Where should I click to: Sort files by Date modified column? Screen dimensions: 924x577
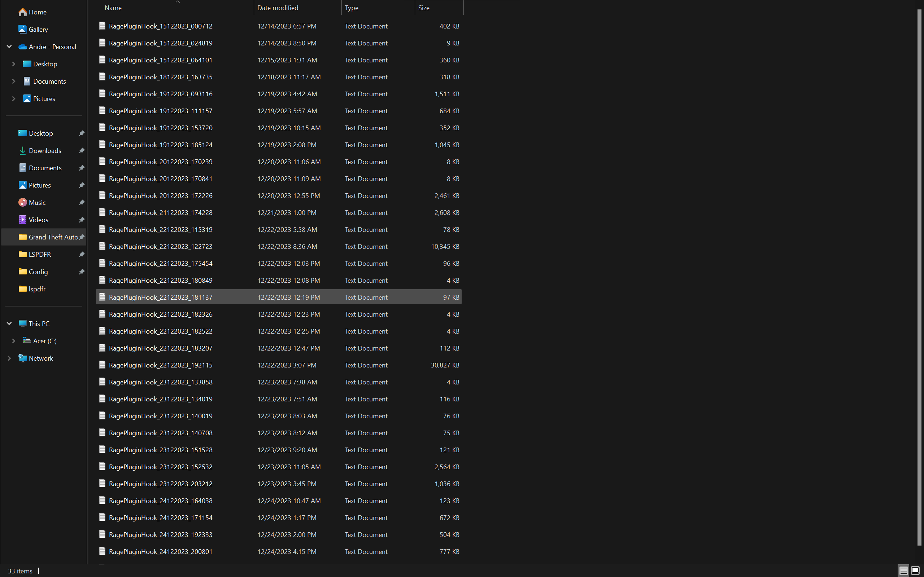[x=278, y=8]
